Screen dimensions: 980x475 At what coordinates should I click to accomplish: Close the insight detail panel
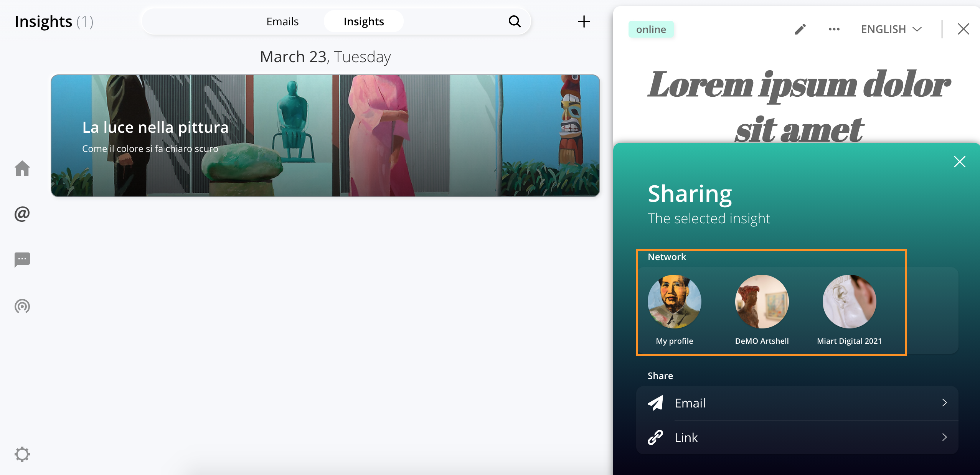point(963,29)
